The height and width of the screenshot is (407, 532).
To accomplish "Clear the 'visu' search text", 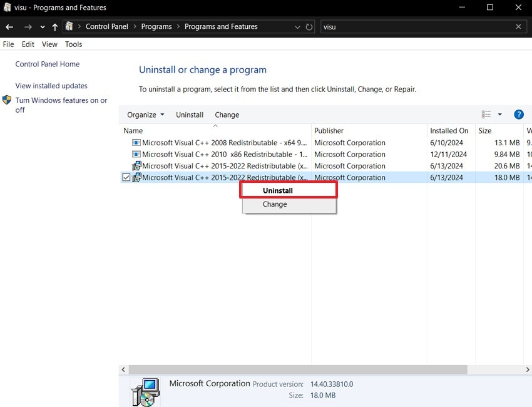I will click(518, 27).
